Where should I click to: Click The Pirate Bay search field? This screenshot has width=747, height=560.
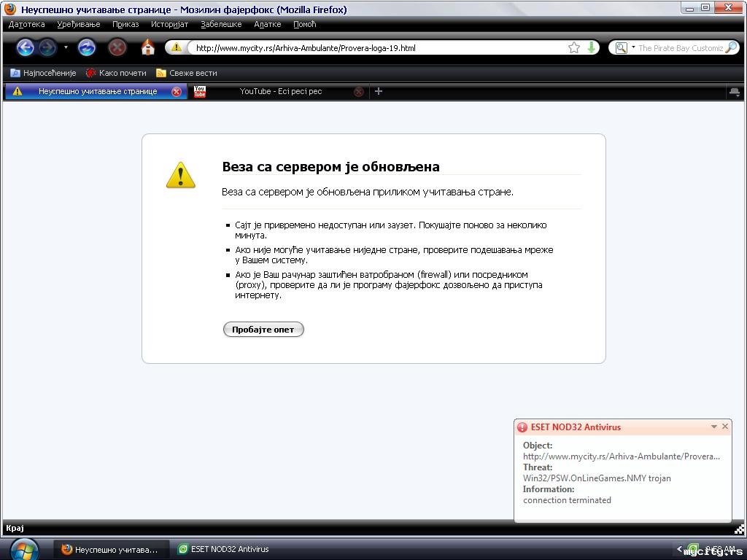pos(681,48)
